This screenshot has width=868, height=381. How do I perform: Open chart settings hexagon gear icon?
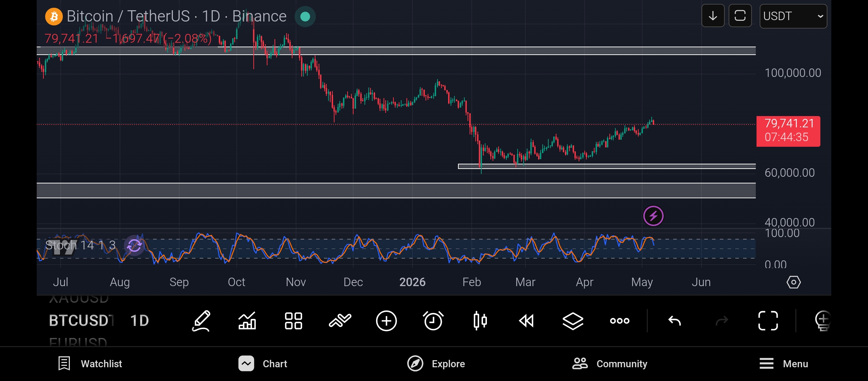click(794, 282)
